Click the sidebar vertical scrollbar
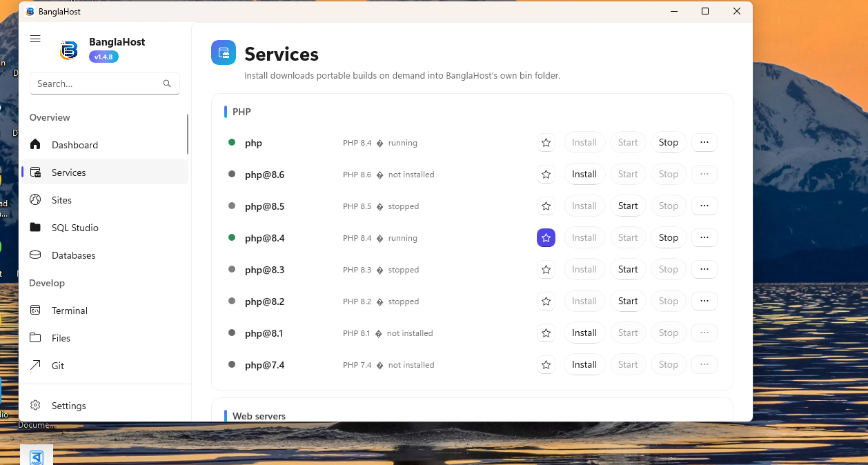 [x=188, y=135]
